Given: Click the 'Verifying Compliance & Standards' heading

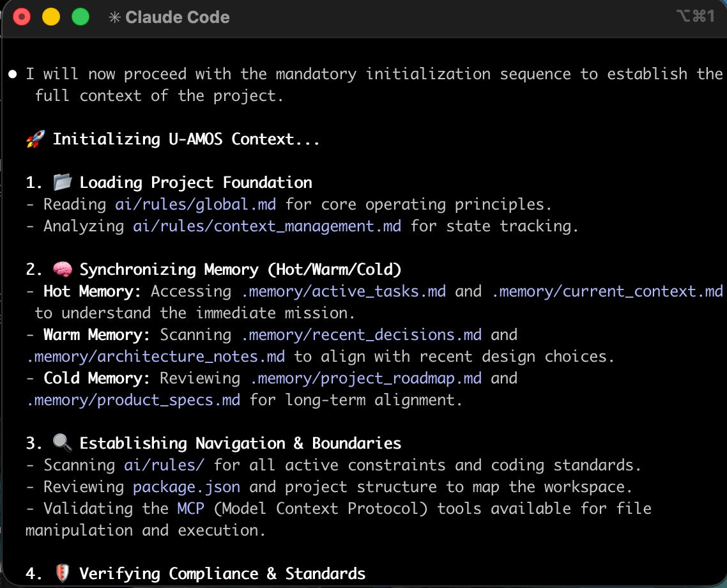Looking at the screenshot, I should click(x=222, y=574).
